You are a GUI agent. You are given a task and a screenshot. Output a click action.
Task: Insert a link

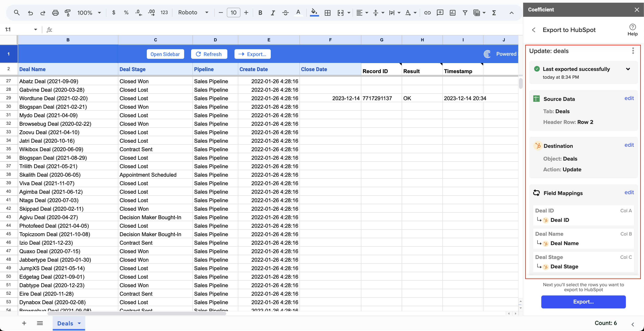[427, 13]
